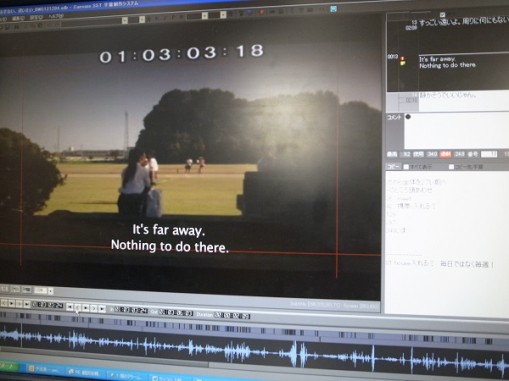Click the コピー button

click(x=393, y=166)
